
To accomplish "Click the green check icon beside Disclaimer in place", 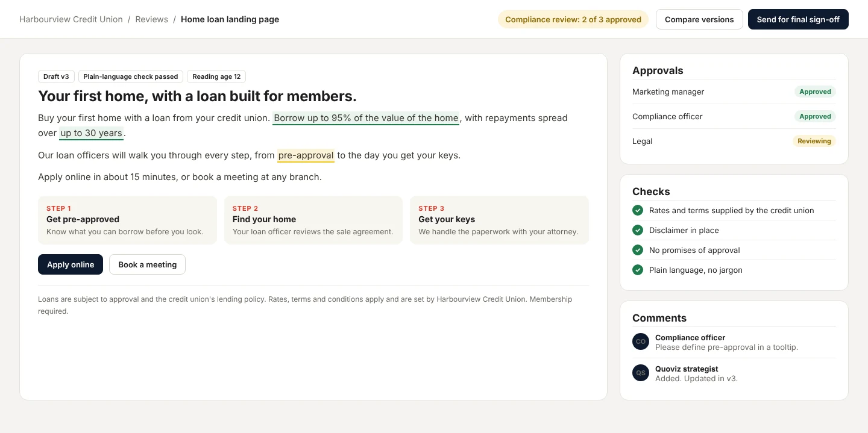I will 638,230.
